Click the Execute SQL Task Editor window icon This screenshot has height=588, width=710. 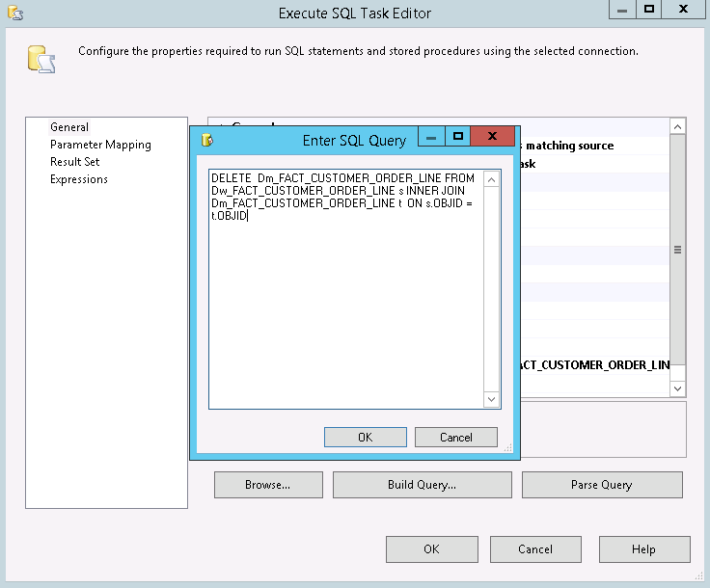[x=14, y=13]
